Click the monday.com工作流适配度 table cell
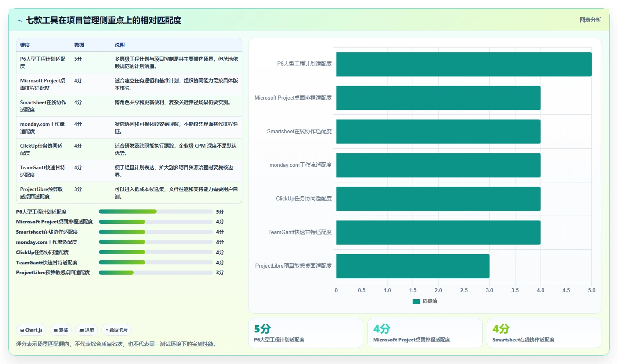This screenshot has width=618, height=364. click(43, 128)
